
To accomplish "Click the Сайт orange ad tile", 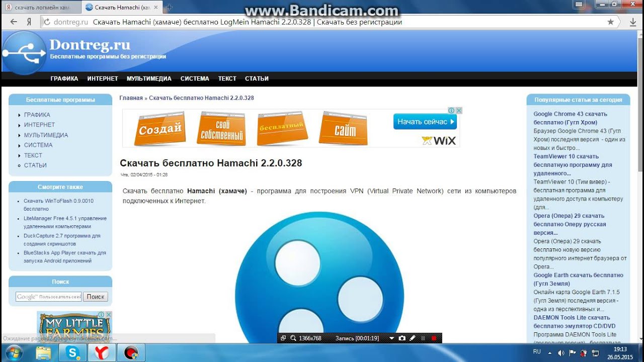I will pos(344,129).
